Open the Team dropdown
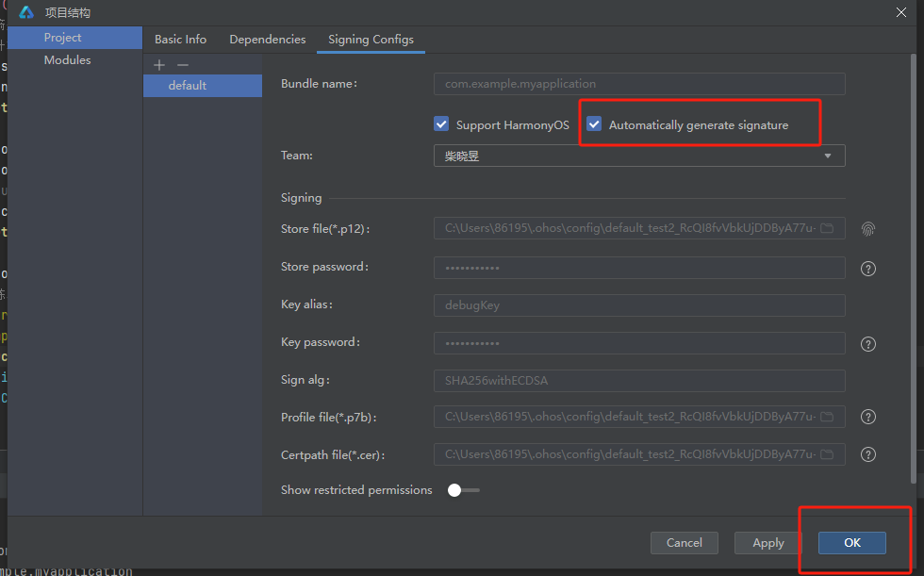 click(x=639, y=156)
